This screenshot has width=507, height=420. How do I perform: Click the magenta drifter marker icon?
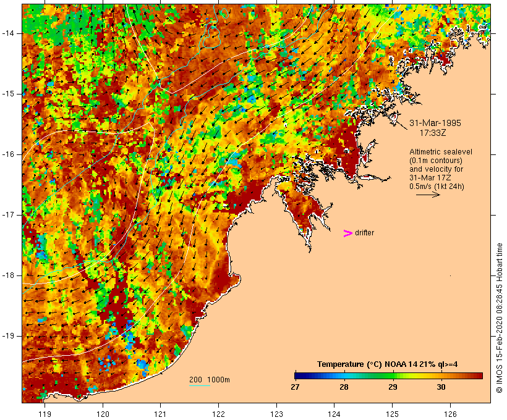tap(347, 233)
